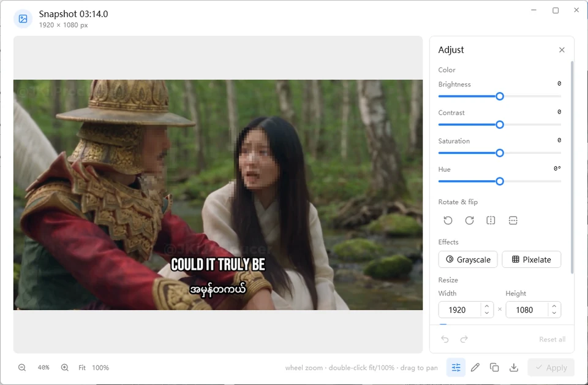Image resolution: width=588 pixels, height=385 pixels.
Task: Rotate image clockwise
Action: [x=470, y=221]
